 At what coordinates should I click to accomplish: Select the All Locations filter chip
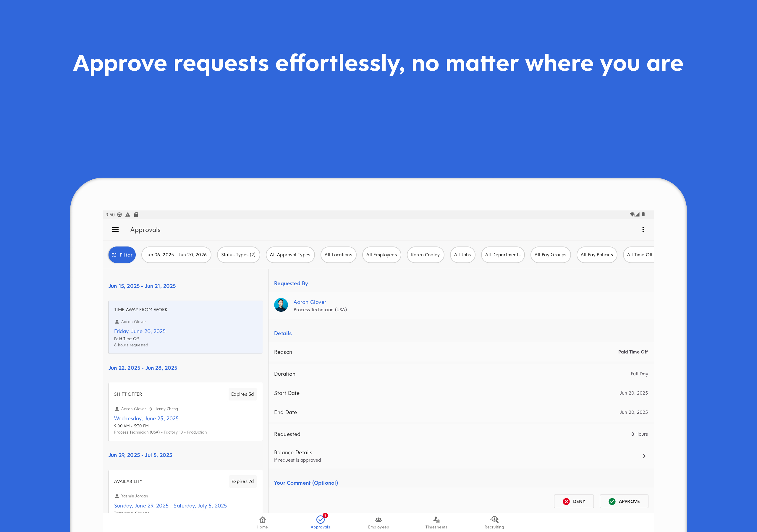coord(338,255)
